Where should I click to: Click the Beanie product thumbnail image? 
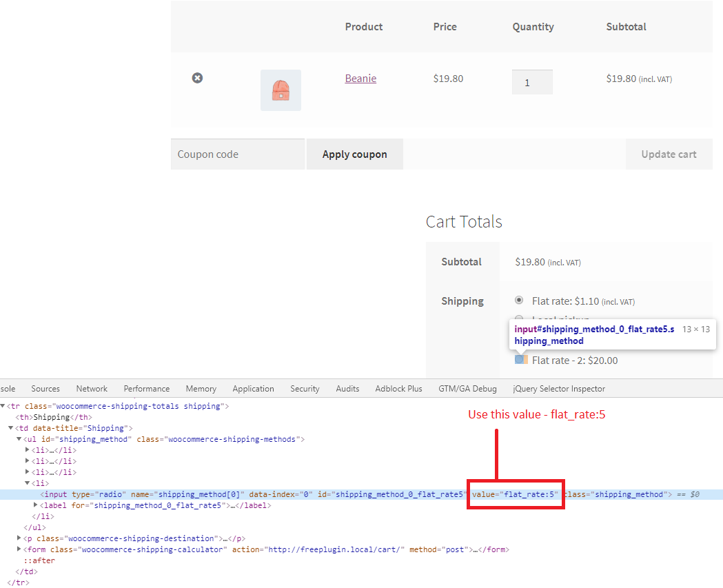tap(280, 90)
